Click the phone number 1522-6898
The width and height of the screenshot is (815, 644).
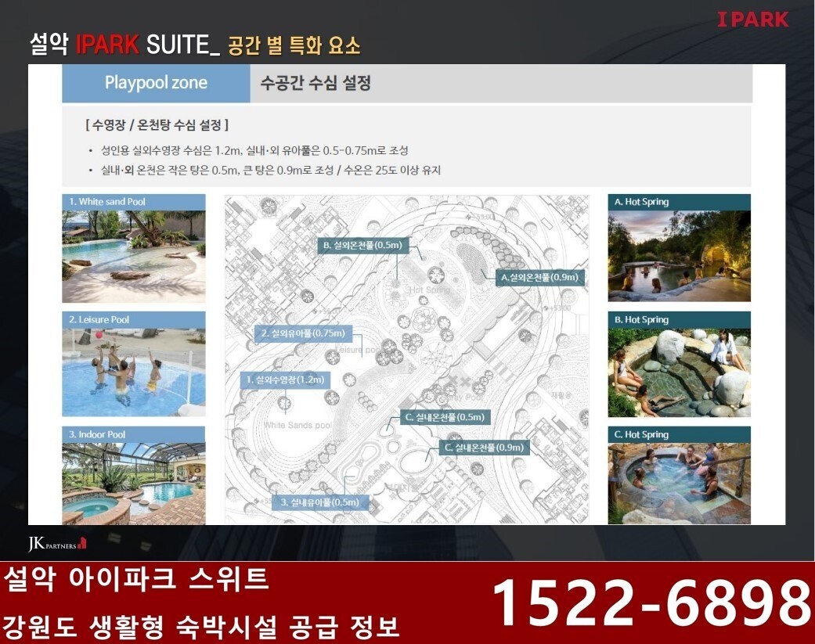[651, 603]
